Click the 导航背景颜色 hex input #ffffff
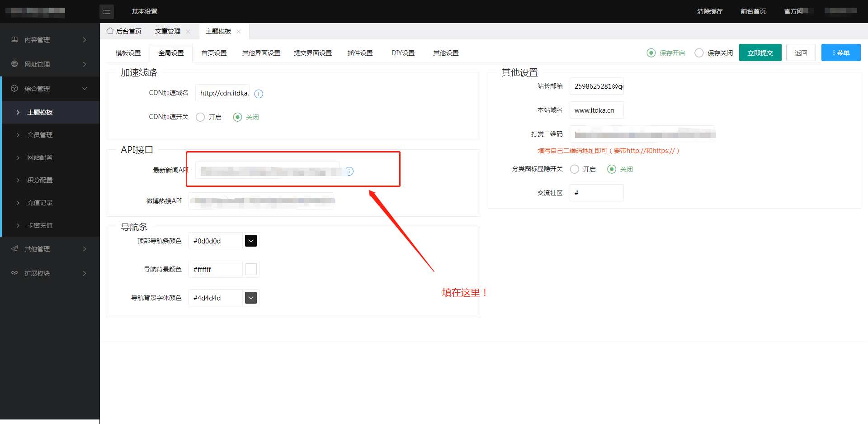 [216, 269]
